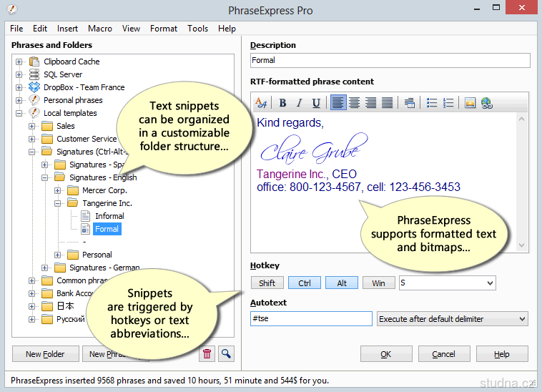Viewport: 542px width, 392px height.
Task: Click the New Folder button
Action: pos(45,354)
